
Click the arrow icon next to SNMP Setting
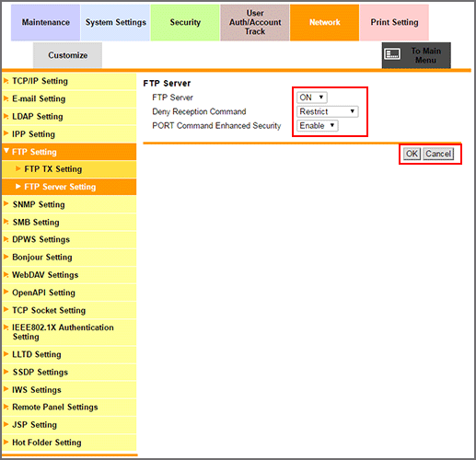pos(6,203)
